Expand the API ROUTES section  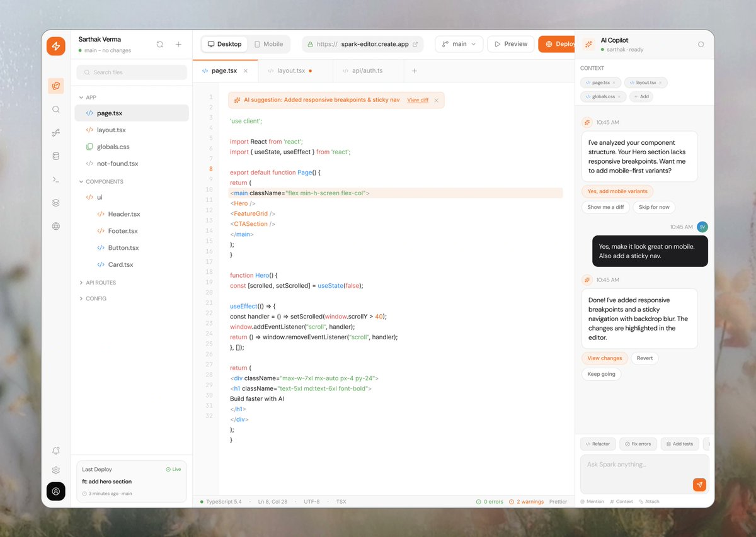point(97,283)
